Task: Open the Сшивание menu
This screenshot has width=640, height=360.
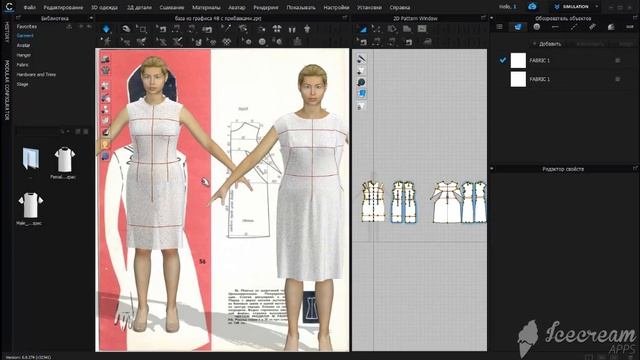Action: [171, 7]
